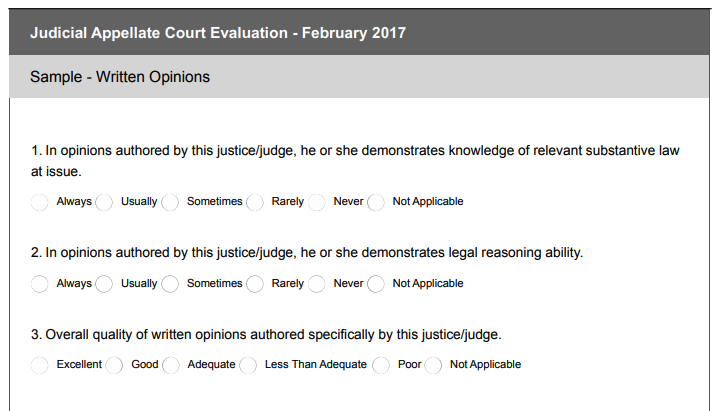
Task: Rate overall quality as Poor
Action: (381, 366)
